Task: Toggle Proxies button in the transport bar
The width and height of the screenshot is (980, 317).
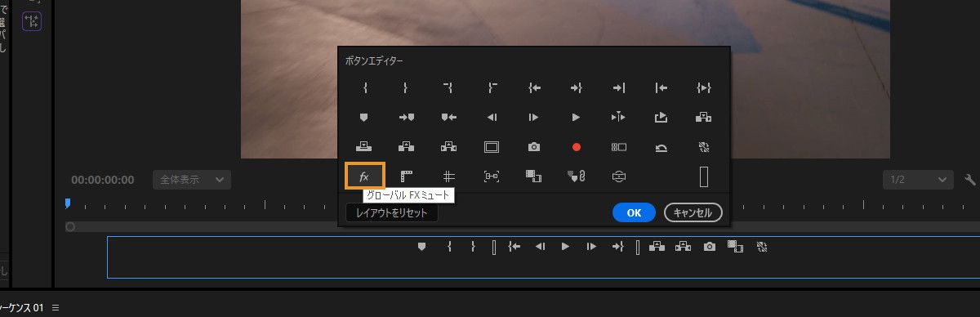Action: (761, 246)
